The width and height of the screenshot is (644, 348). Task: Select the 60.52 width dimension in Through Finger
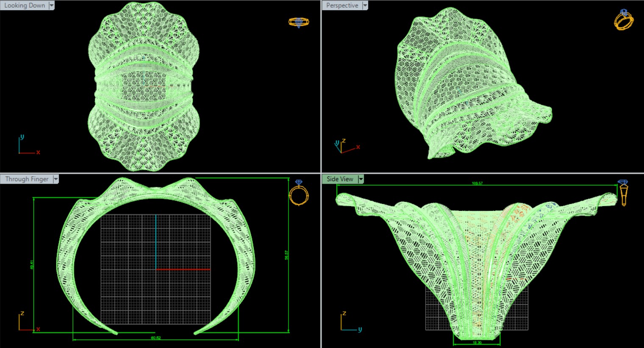click(x=155, y=338)
